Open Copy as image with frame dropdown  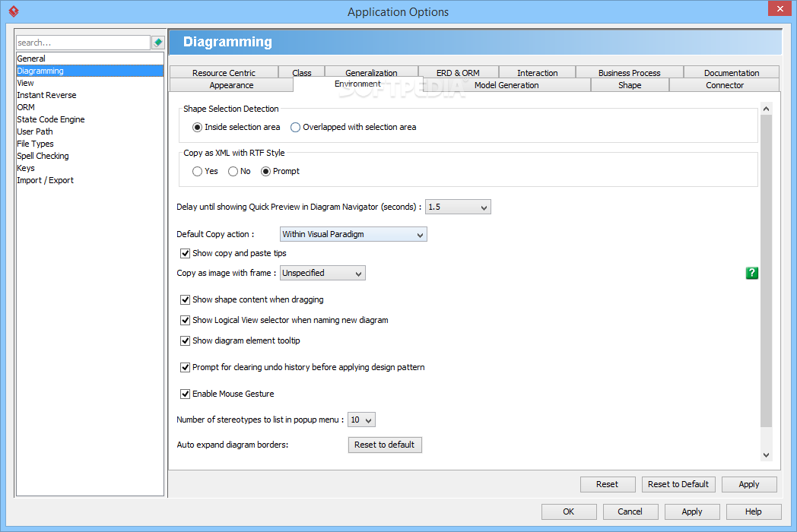[322, 273]
